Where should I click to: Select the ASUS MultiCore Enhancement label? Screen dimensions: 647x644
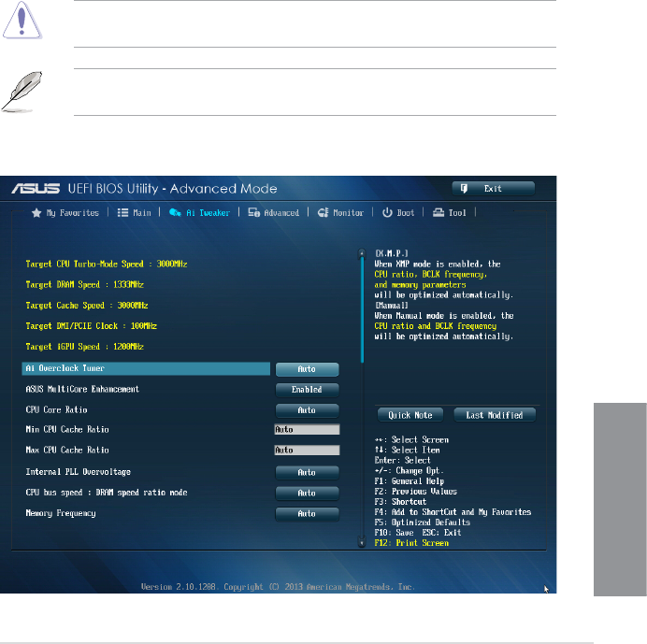(82, 390)
